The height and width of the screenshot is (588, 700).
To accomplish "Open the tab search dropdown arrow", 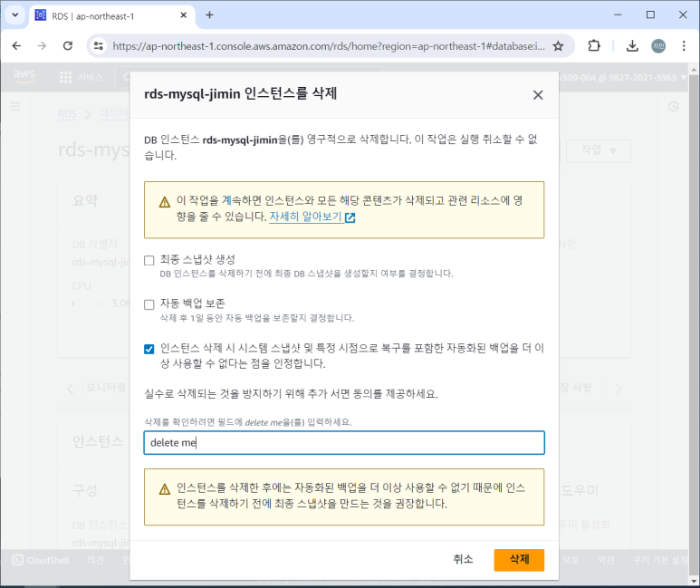I will click(15, 14).
